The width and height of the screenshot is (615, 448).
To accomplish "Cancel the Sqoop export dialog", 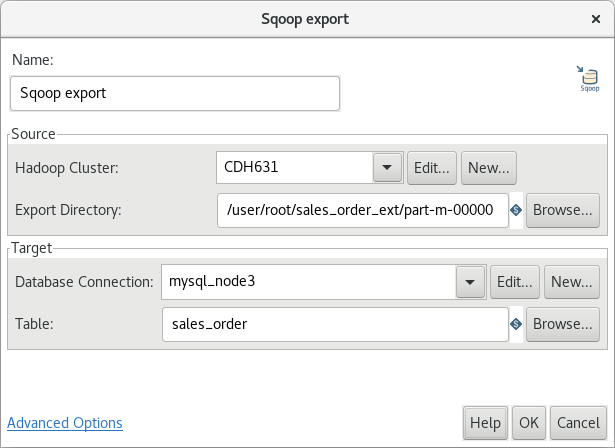I will [x=579, y=423].
